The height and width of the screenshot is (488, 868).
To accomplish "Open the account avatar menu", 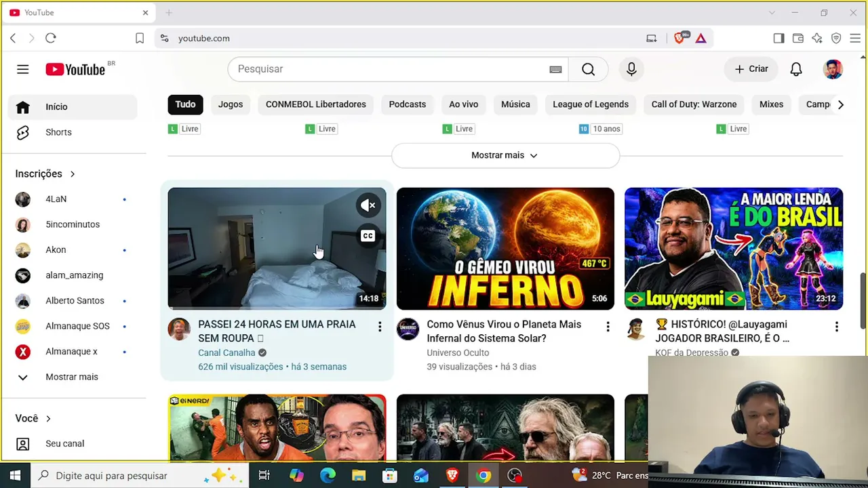I will pos(833,69).
